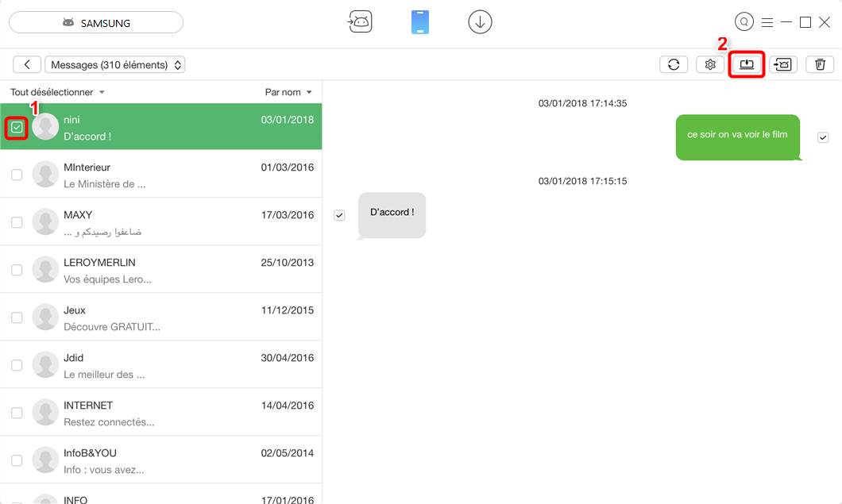Open the hamburger menu at top right
Image resolution: width=842 pixels, height=504 pixels.
click(767, 22)
